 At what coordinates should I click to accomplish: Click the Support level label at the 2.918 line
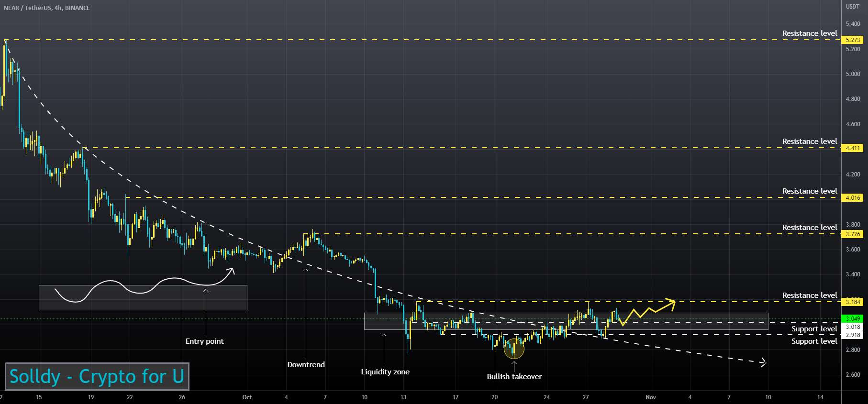814,341
